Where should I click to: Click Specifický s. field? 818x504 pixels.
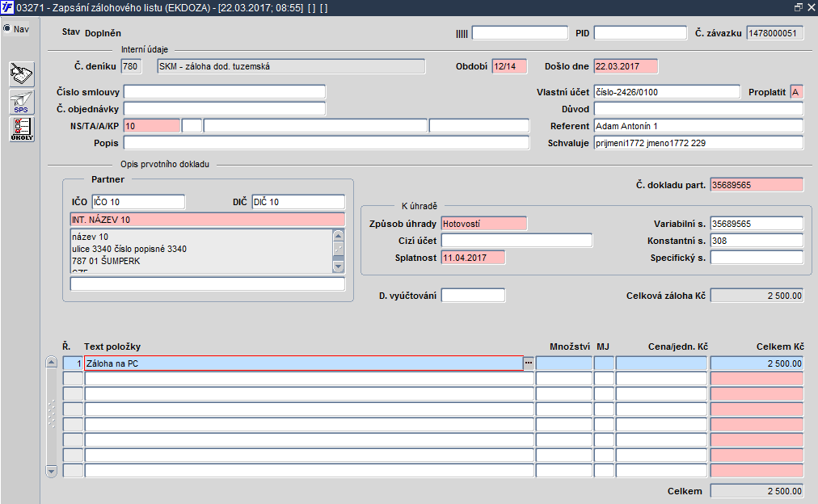point(757,258)
